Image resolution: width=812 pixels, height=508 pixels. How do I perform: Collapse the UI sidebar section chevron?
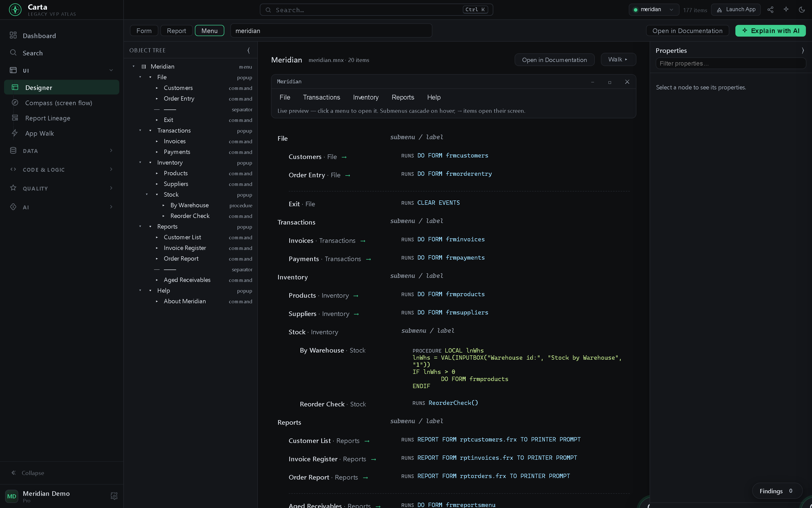pos(111,70)
